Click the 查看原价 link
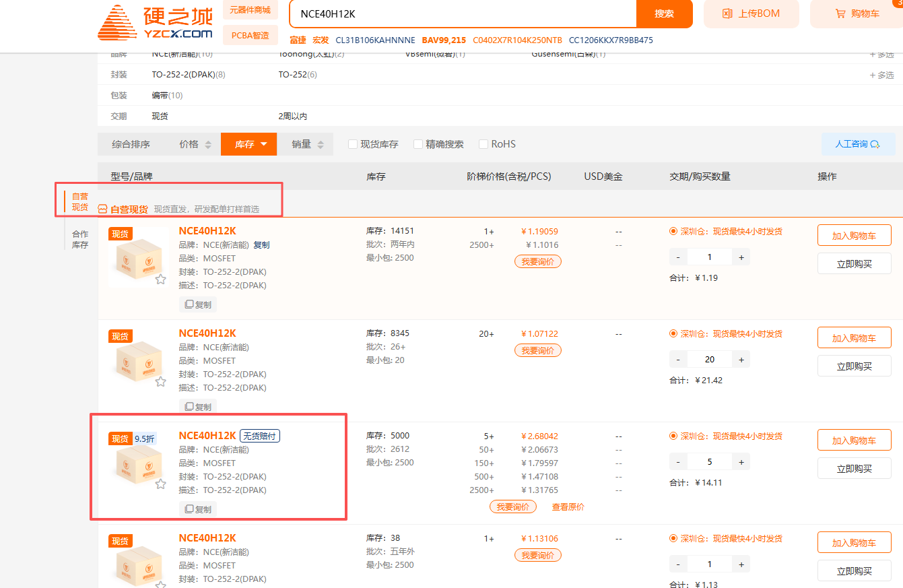The image size is (903, 588). 568,507
